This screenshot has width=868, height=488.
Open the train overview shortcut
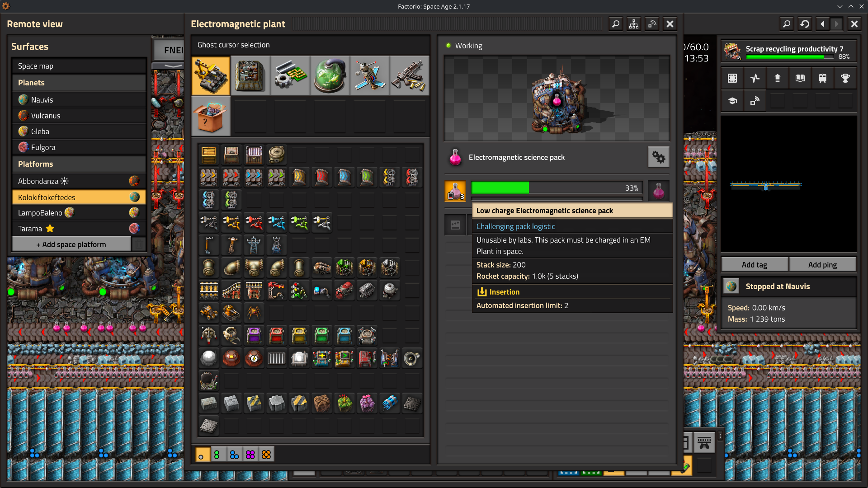pyautogui.click(x=822, y=78)
